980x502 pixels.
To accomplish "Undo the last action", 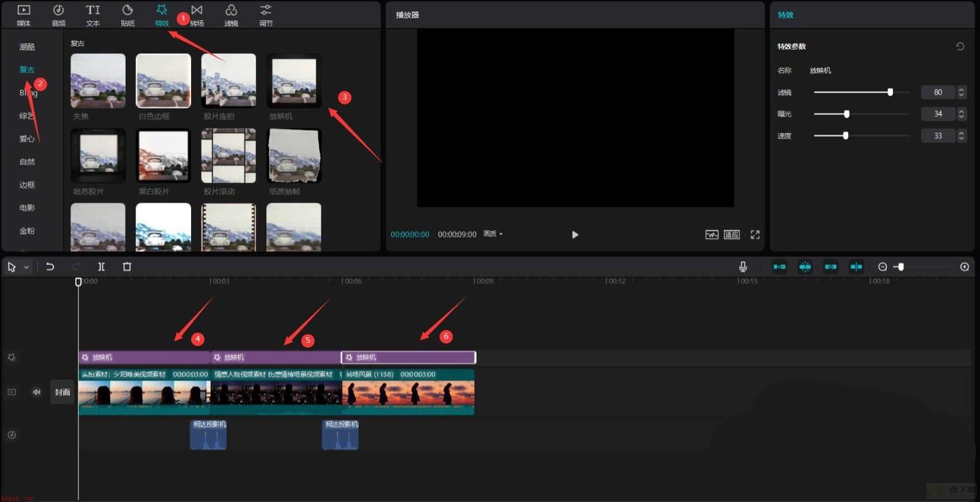I will click(x=50, y=267).
